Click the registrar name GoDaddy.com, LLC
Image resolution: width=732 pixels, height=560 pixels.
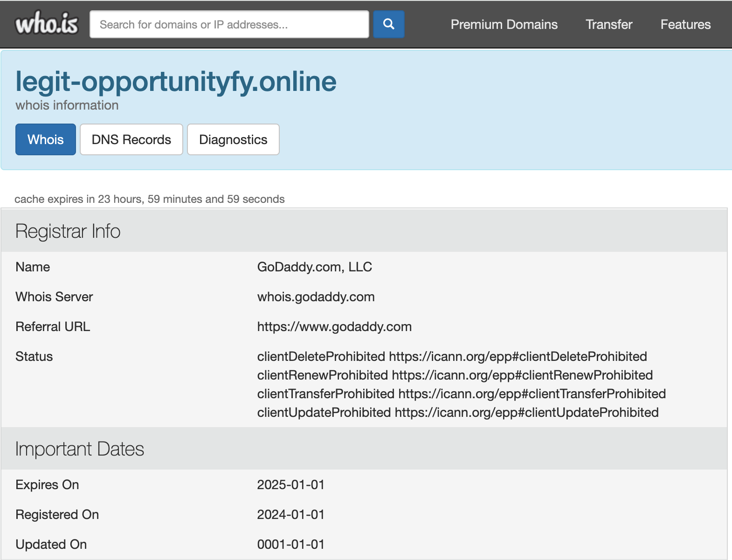coord(315,267)
